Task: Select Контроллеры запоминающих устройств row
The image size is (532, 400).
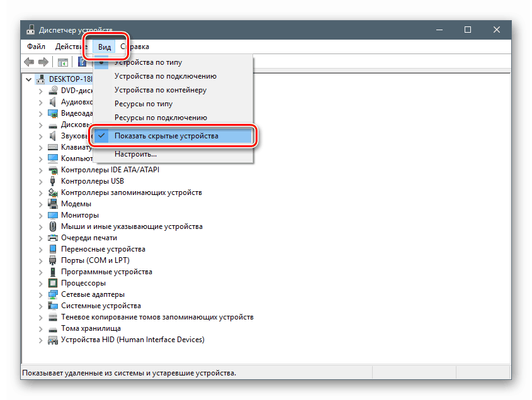Action: click(132, 192)
